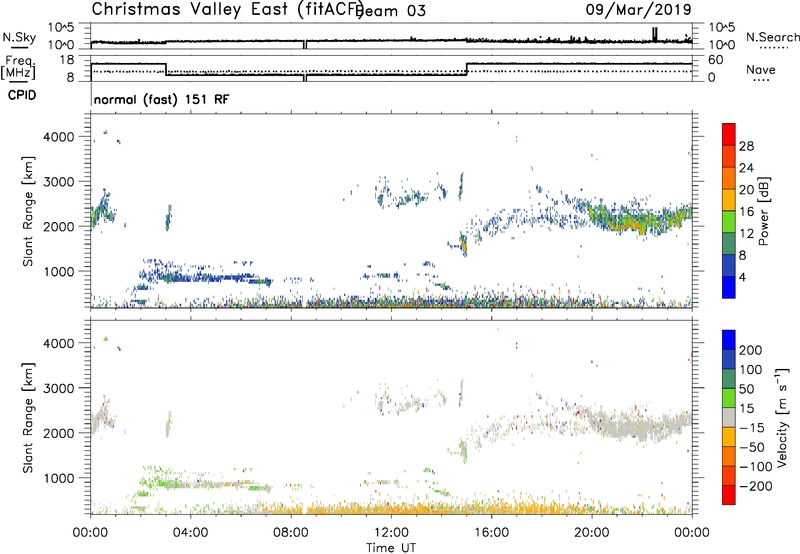800x554 pixels.
Task: Click the '10^5' left tick of noise panel
Action: coord(61,27)
